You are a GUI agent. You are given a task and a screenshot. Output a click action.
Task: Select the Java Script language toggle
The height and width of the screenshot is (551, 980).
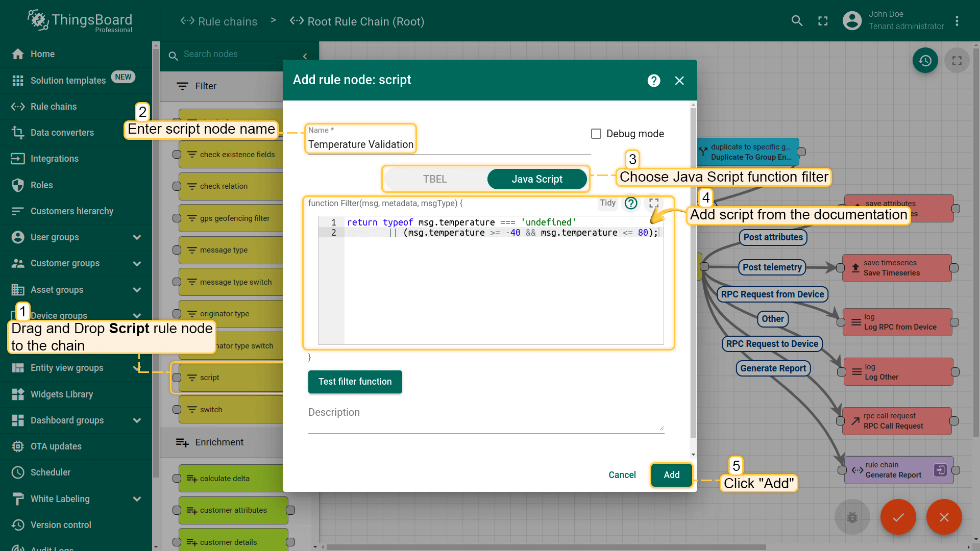[536, 179]
